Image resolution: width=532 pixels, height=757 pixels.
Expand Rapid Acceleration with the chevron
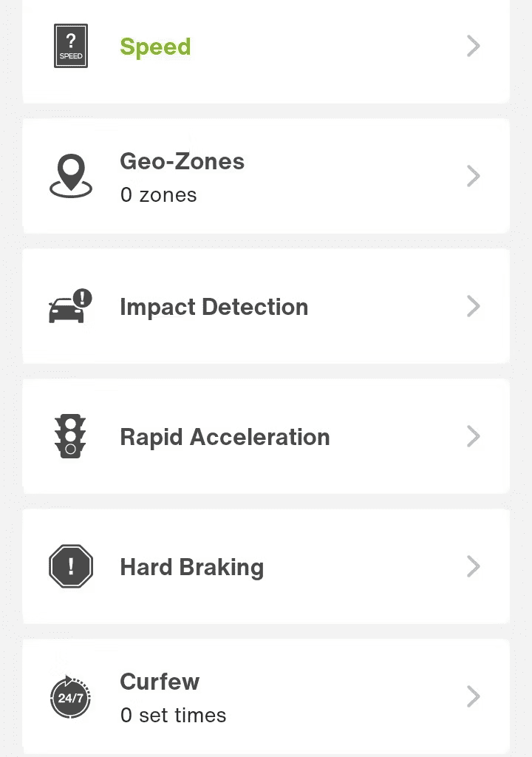click(474, 436)
